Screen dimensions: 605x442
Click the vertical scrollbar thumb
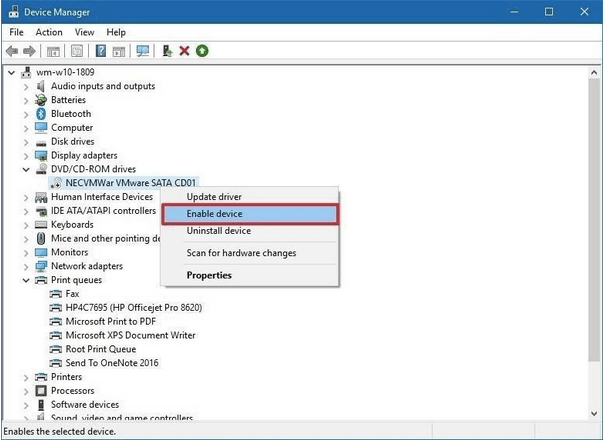[x=594, y=220]
